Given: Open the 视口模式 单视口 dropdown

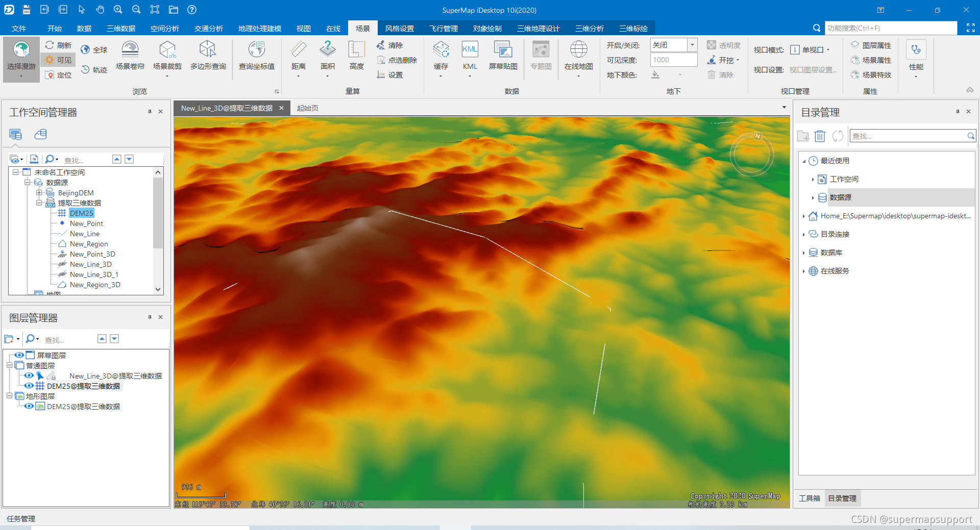Looking at the screenshot, I should tap(810, 49).
